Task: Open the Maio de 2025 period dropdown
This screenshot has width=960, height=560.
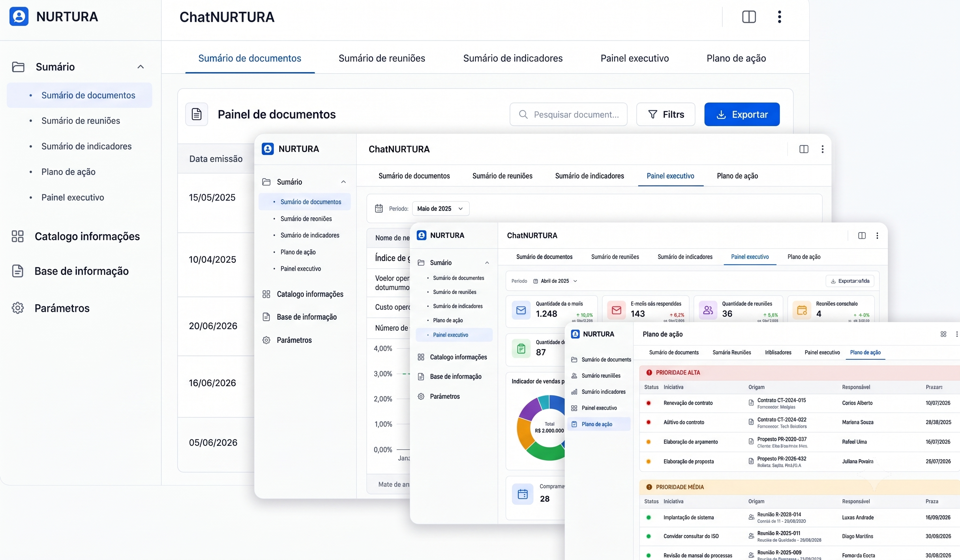Action: click(x=440, y=209)
